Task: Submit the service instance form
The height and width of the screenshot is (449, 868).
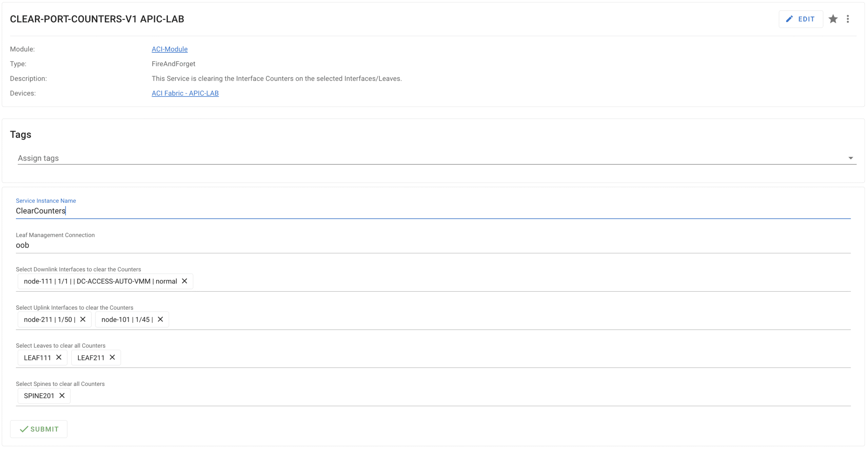Action: (x=39, y=429)
